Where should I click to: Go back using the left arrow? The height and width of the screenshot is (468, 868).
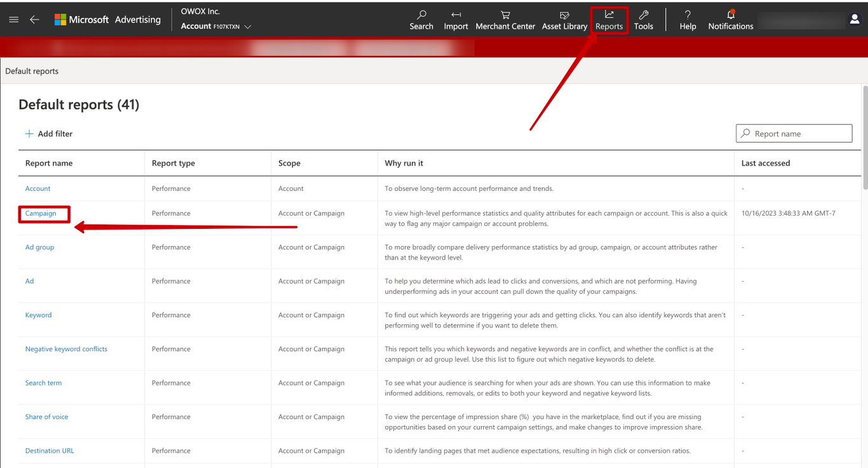34,20
